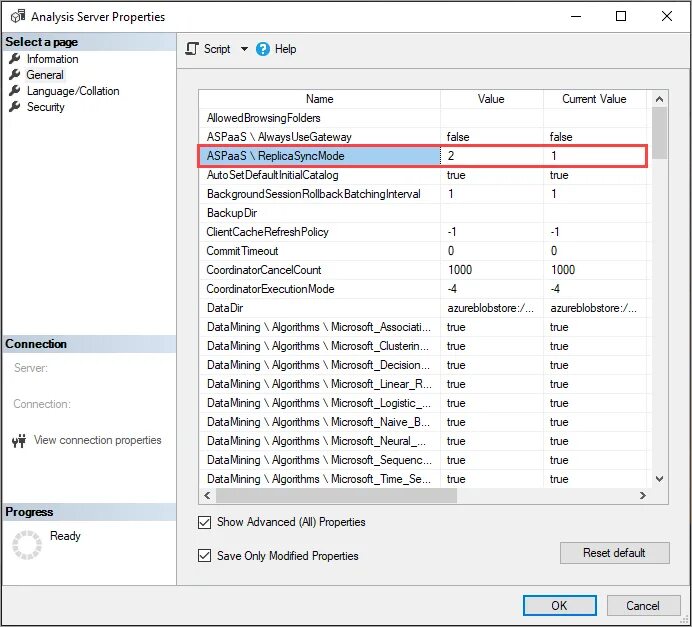Click the horizontal scrollbar thumb

coord(336,496)
